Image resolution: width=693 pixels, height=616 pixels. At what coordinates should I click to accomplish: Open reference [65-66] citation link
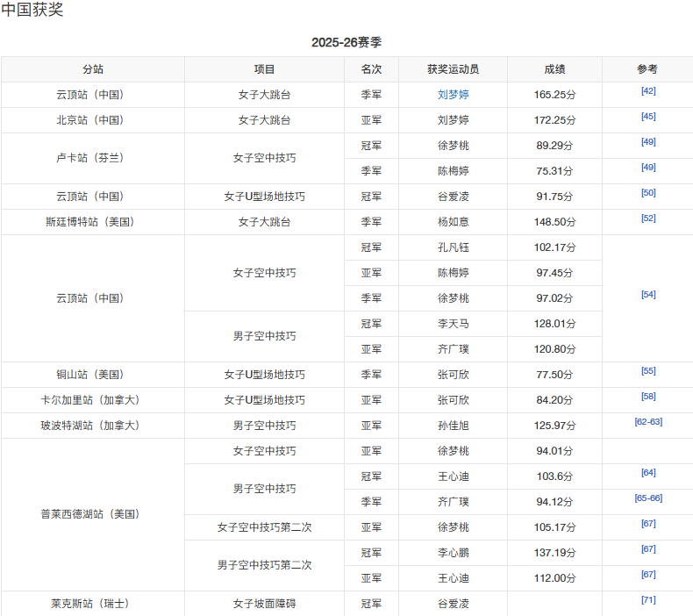(x=648, y=498)
